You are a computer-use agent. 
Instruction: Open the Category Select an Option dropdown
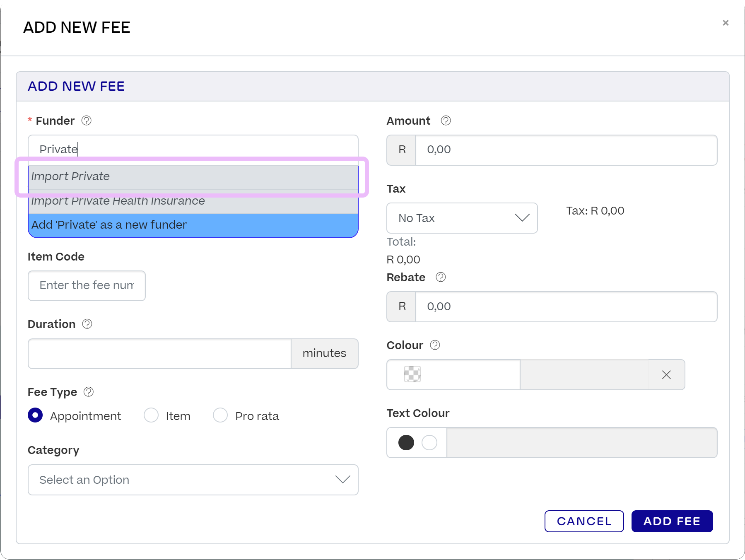pos(193,480)
